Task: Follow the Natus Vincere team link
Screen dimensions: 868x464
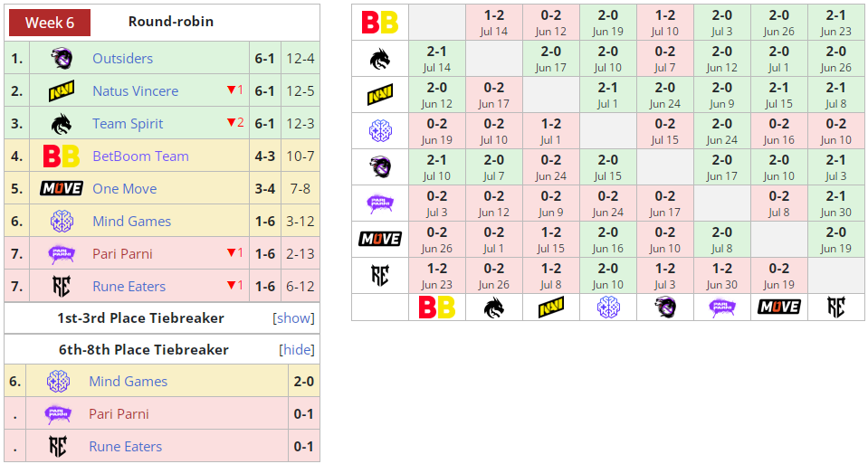Action: tap(135, 91)
